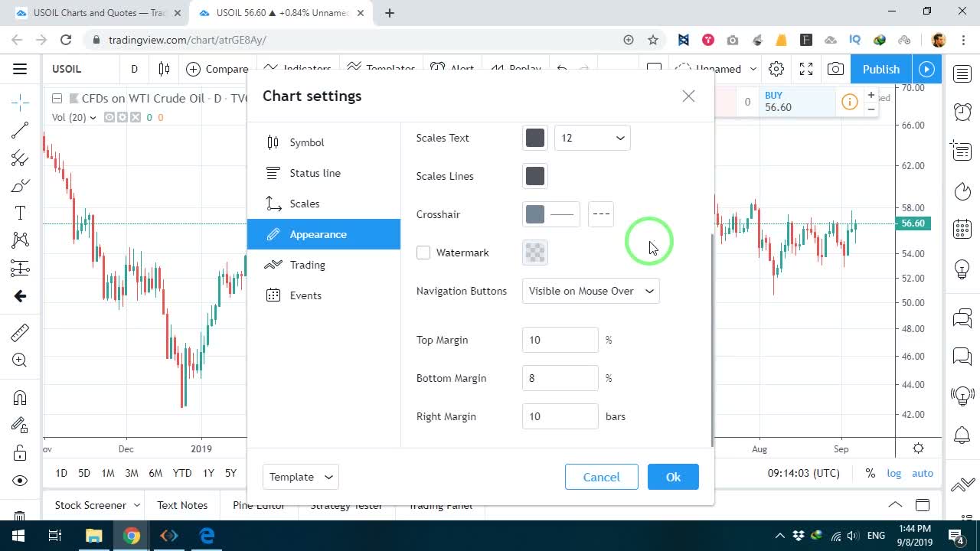This screenshot has width=980, height=551.
Task: Enable the Watermark checkbox
Action: click(x=423, y=253)
